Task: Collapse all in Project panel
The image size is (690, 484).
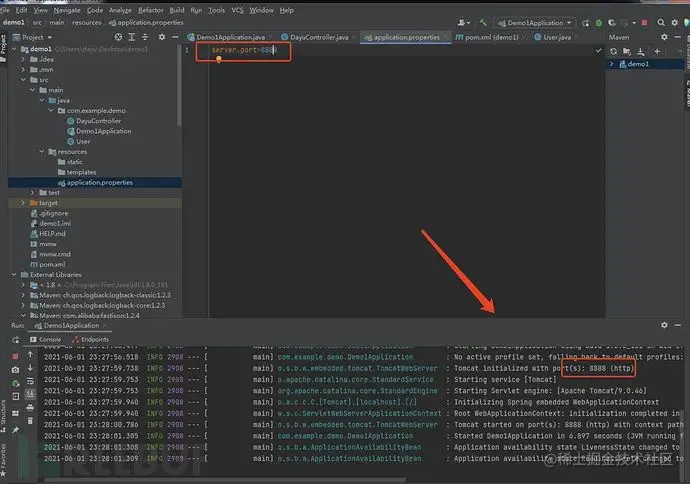Action: [145, 37]
